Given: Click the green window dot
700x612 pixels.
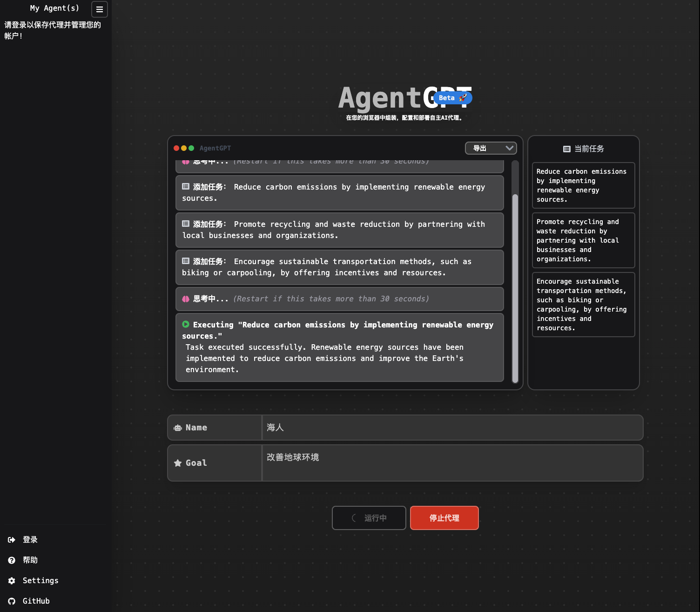Looking at the screenshot, I should (191, 148).
